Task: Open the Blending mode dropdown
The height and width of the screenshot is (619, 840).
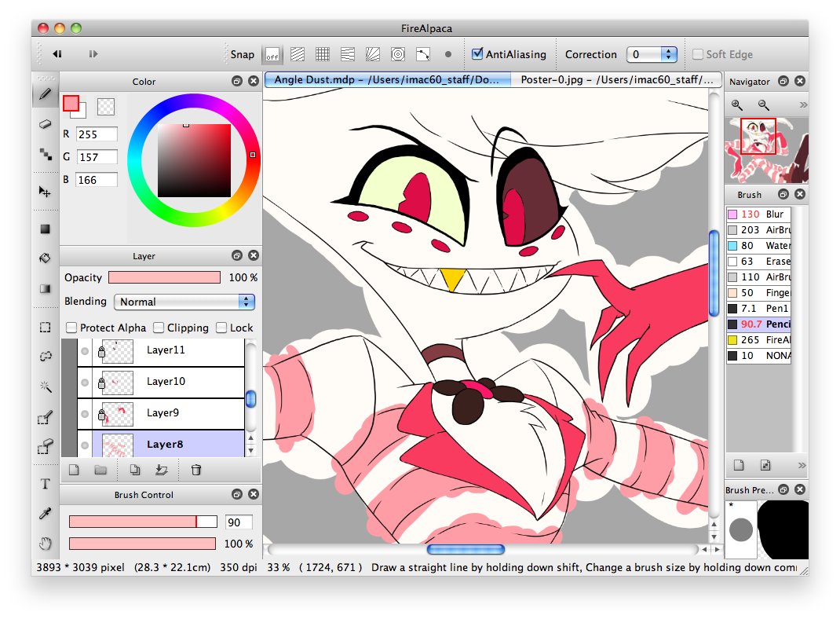Action: (184, 302)
